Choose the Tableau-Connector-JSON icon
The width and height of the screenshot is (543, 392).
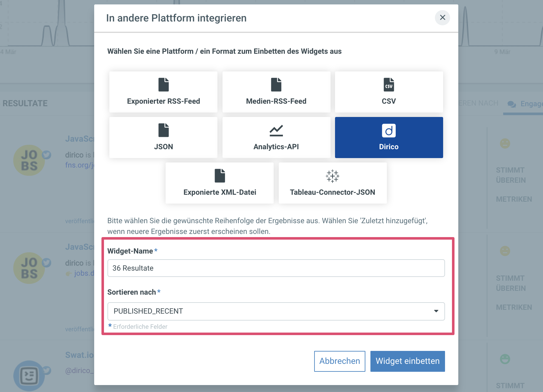[x=333, y=176]
